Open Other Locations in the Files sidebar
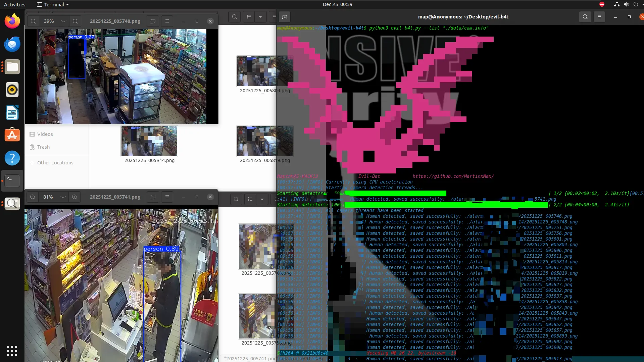This screenshot has height=362, width=644. pyautogui.click(x=55, y=163)
